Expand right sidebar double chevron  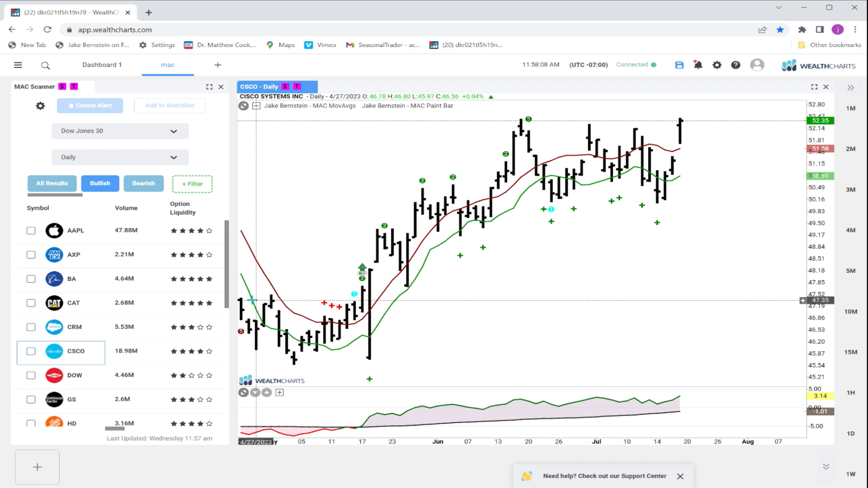point(850,88)
